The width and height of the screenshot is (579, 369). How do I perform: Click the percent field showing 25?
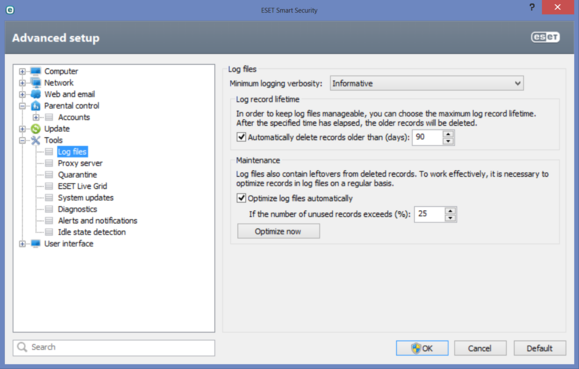pyautogui.click(x=429, y=214)
